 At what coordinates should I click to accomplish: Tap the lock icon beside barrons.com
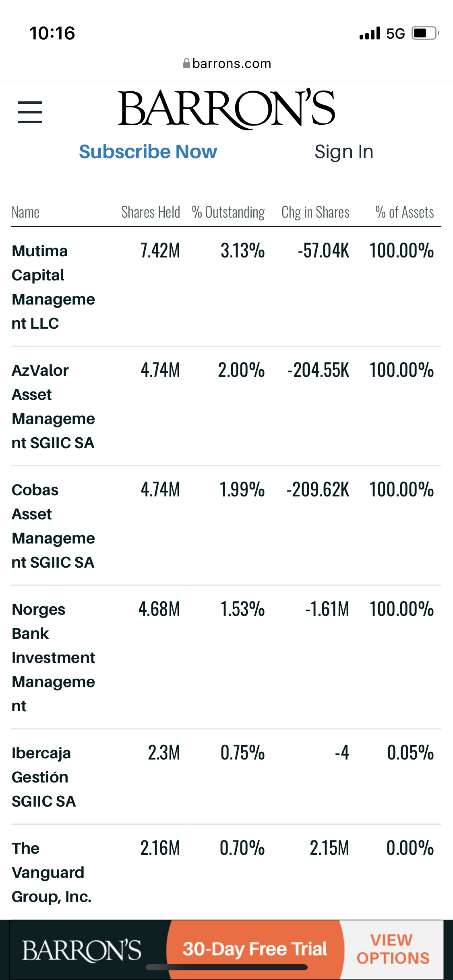[186, 63]
